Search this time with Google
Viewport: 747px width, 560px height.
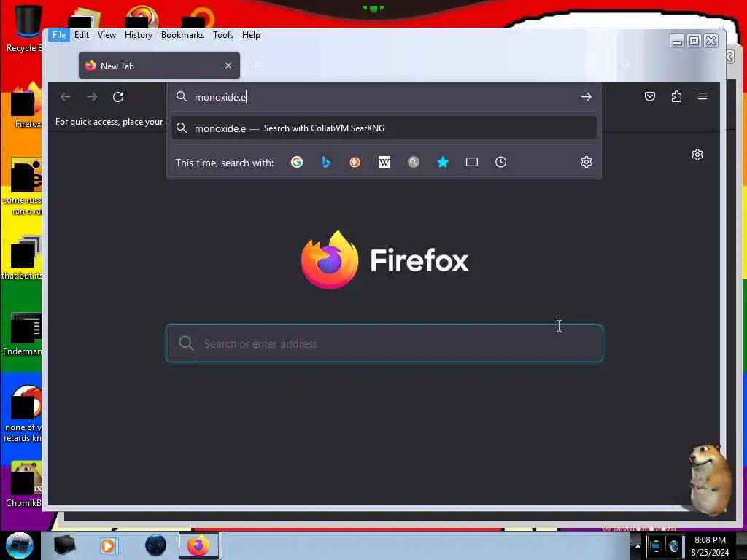(x=297, y=163)
